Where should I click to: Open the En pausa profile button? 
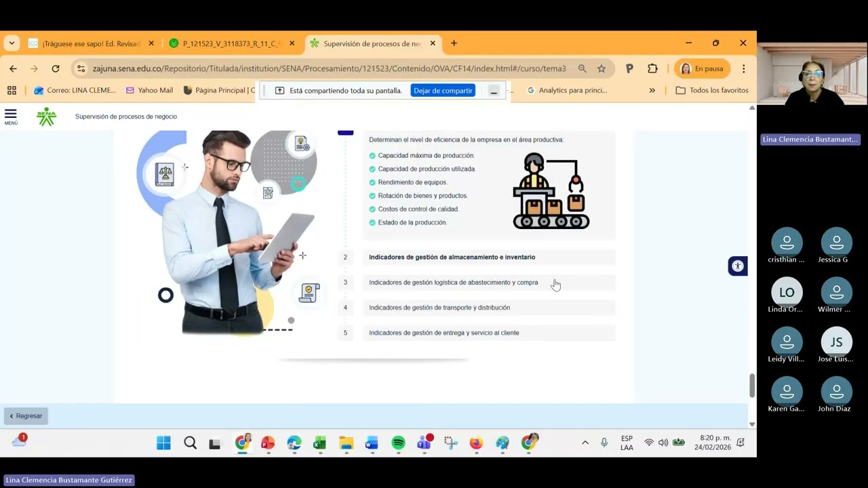(703, 68)
